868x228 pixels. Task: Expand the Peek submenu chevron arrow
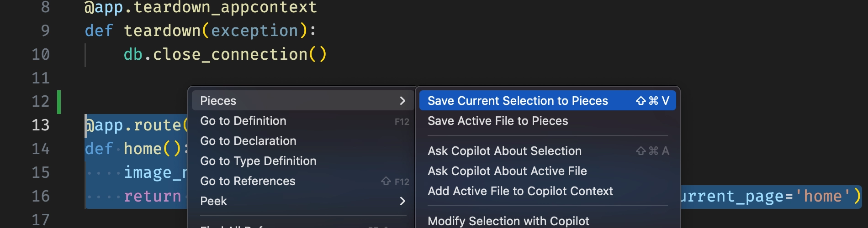click(x=402, y=201)
